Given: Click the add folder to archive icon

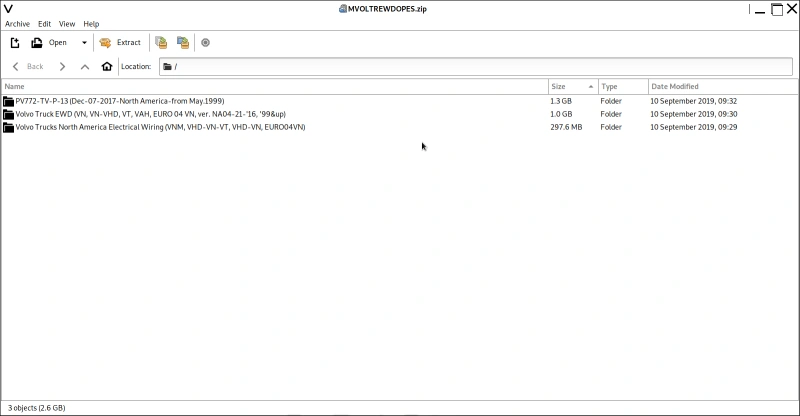Looking at the screenshot, I should coord(183,43).
